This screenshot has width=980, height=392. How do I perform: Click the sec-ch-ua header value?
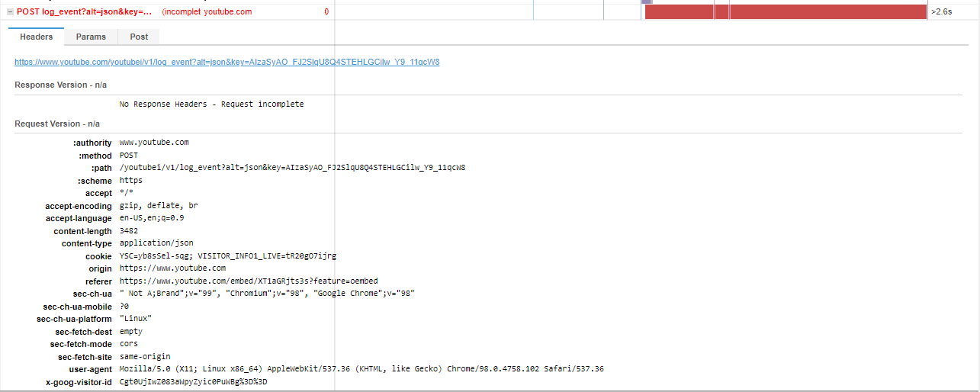(267, 294)
